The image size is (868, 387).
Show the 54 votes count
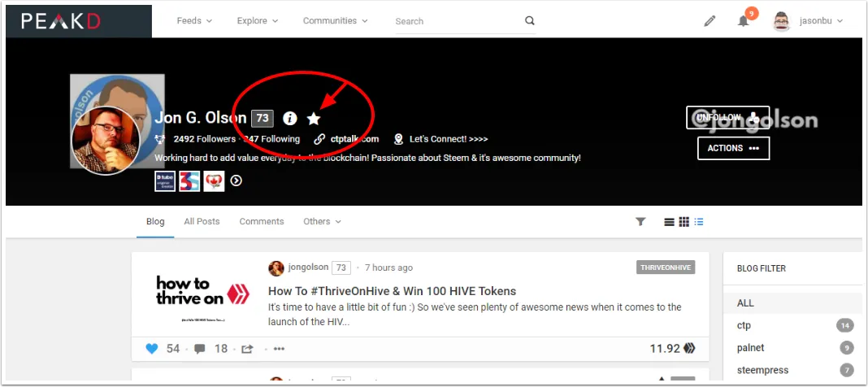[x=173, y=349]
